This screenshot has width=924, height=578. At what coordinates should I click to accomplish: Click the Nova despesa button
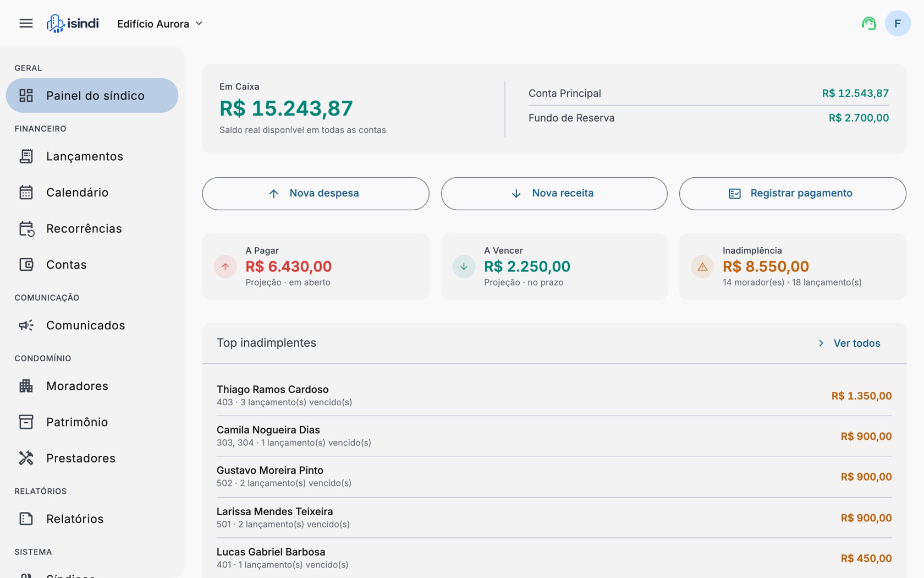(x=316, y=193)
